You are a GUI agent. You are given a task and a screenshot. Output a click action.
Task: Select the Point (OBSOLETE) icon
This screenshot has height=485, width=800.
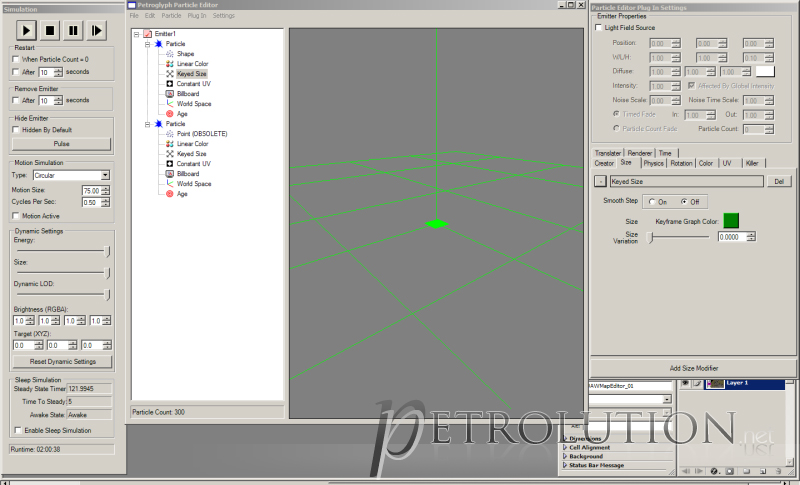[170, 134]
